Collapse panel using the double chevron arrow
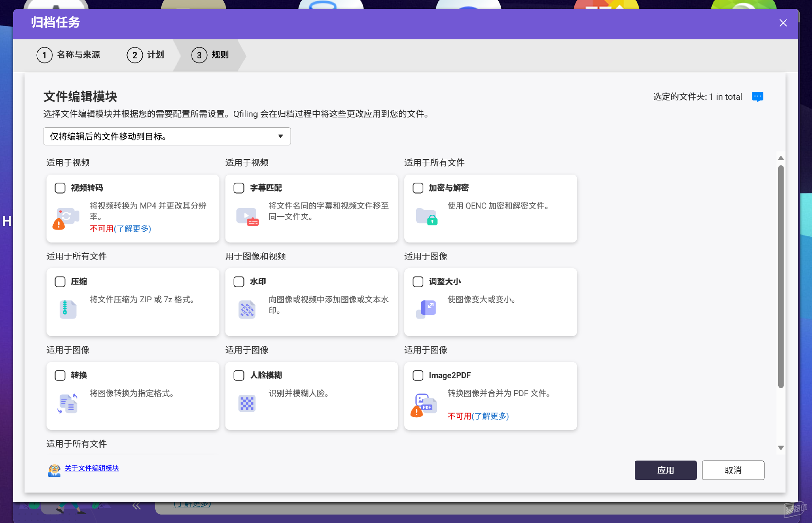The height and width of the screenshot is (523, 812). [136, 506]
